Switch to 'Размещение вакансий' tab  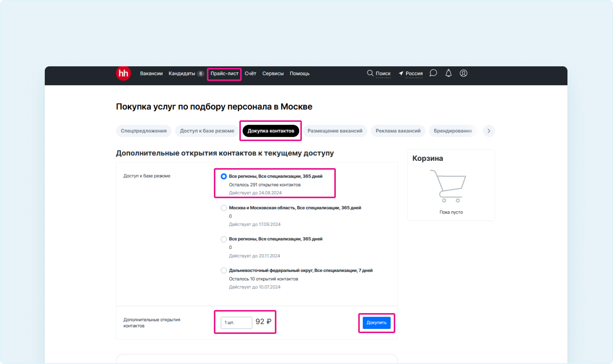pyautogui.click(x=335, y=131)
